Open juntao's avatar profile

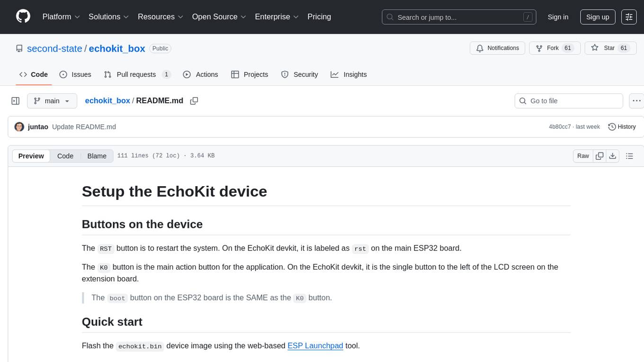click(x=19, y=127)
